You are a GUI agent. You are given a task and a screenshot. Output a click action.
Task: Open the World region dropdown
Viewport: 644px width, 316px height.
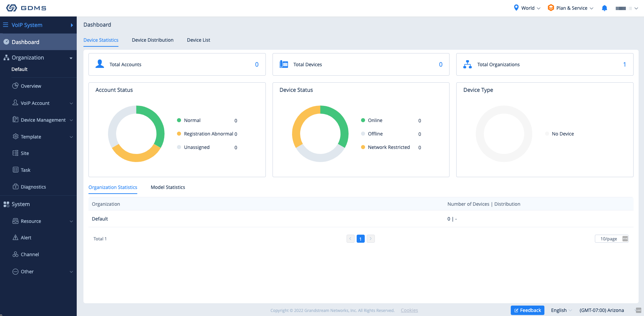point(527,8)
